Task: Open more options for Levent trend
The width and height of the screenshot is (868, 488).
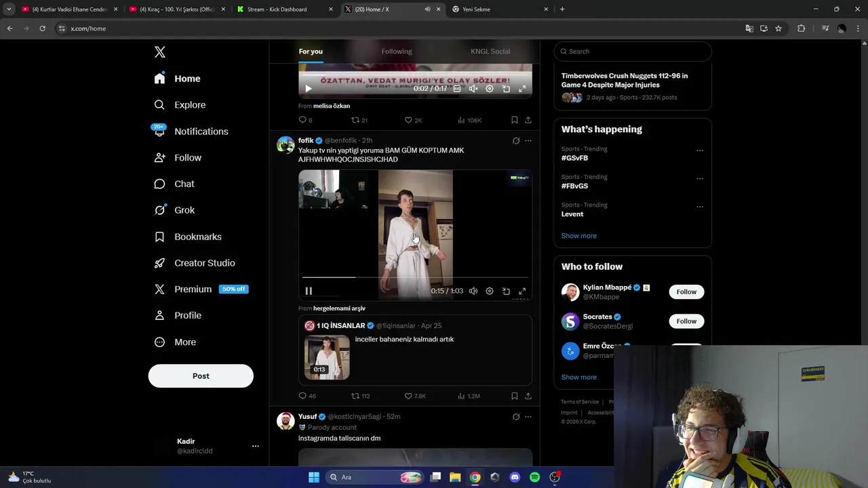Action: click(700, 207)
